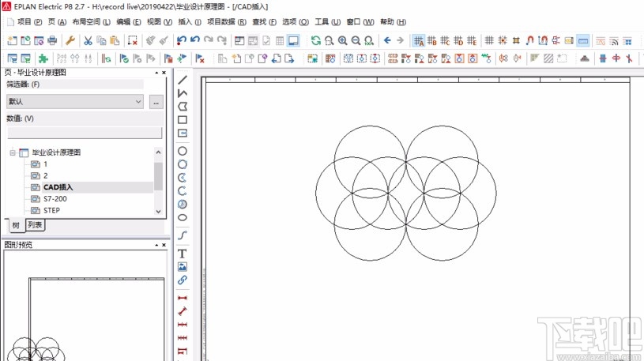Select the Rectangle drawing tool
Screen dimensions: 644x361
(183, 120)
